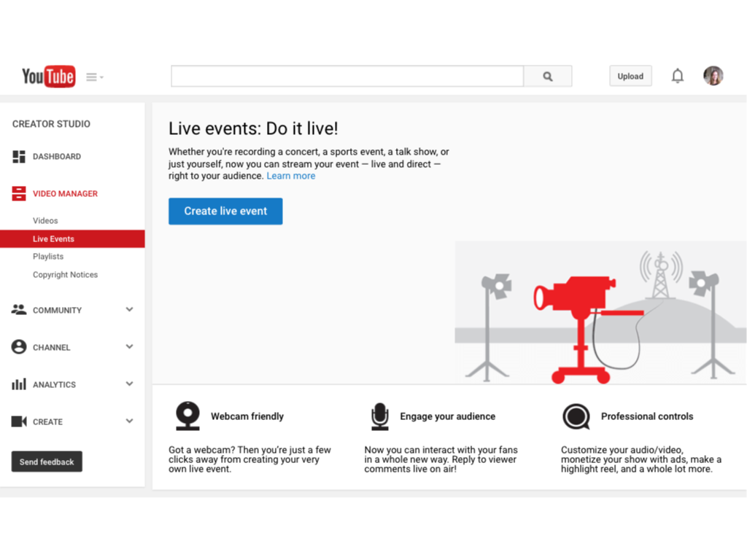Viewport: 747px width, 560px height.
Task: Open the Dashboard section
Action: [57, 157]
